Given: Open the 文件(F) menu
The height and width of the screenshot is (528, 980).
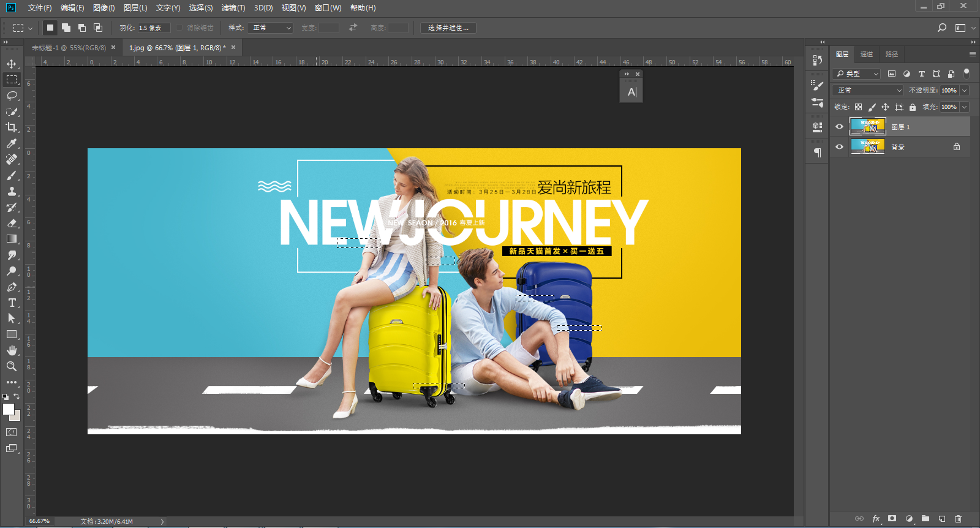Looking at the screenshot, I should click(40, 8).
